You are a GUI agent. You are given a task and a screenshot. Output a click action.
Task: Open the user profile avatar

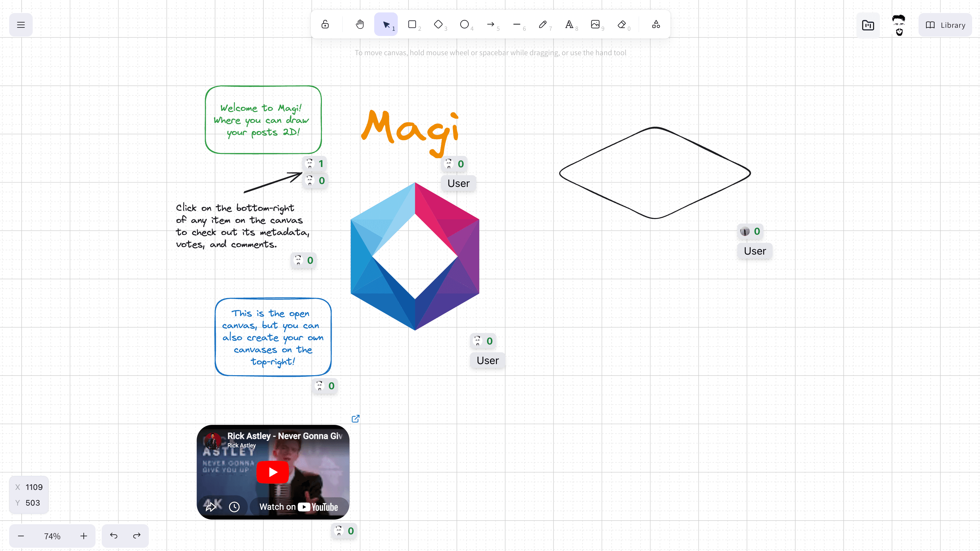pyautogui.click(x=899, y=25)
